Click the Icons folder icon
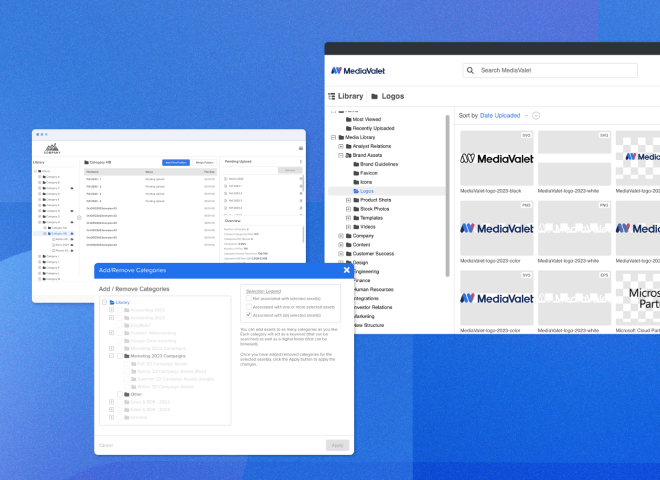The image size is (660, 480). click(x=356, y=182)
